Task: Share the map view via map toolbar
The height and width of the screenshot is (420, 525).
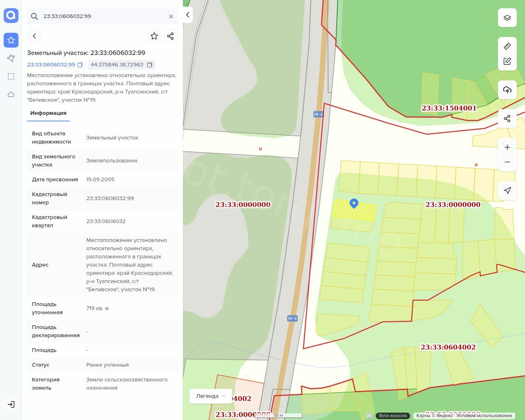Action: (x=507, y=119)
